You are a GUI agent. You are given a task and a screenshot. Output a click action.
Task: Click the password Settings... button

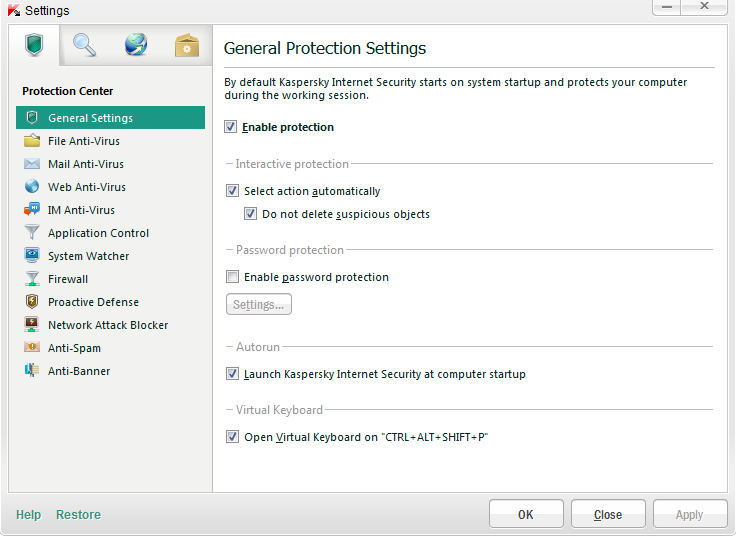click(259, 304)
